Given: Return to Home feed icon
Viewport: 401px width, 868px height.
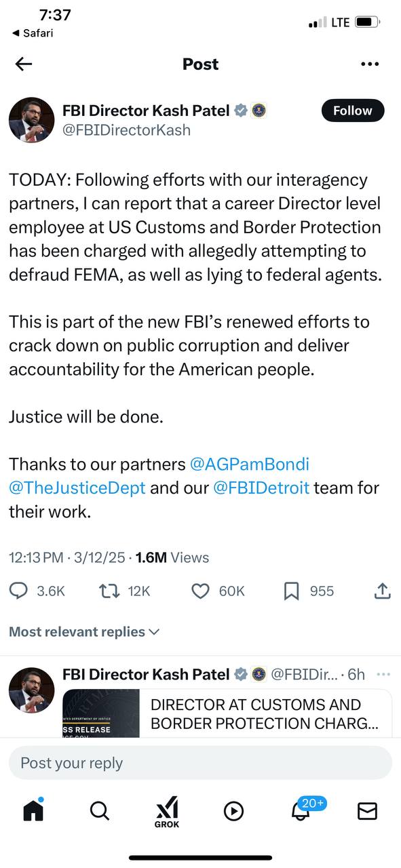Looking at the screenshot, I should click(33, 811).
